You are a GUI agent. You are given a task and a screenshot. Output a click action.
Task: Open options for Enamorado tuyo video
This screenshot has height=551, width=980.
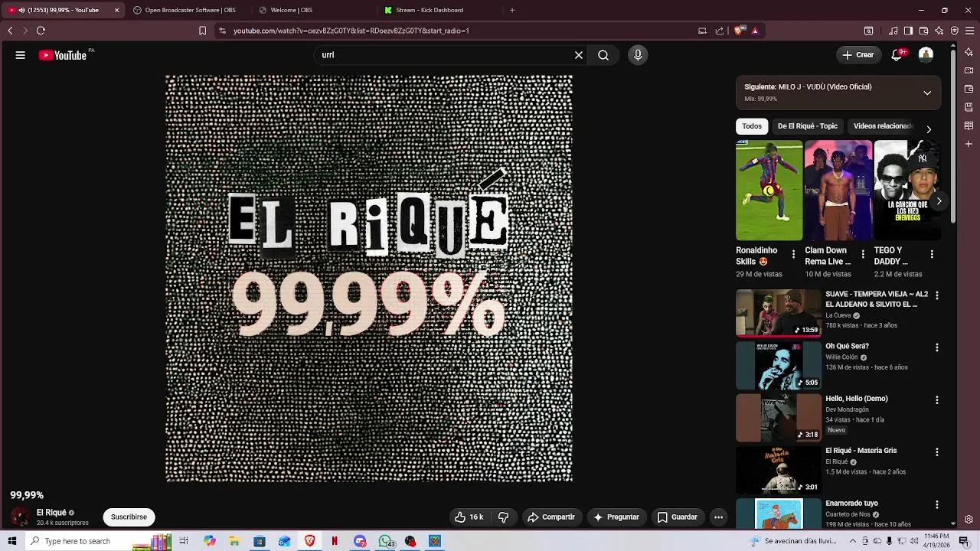pos(936,505)
